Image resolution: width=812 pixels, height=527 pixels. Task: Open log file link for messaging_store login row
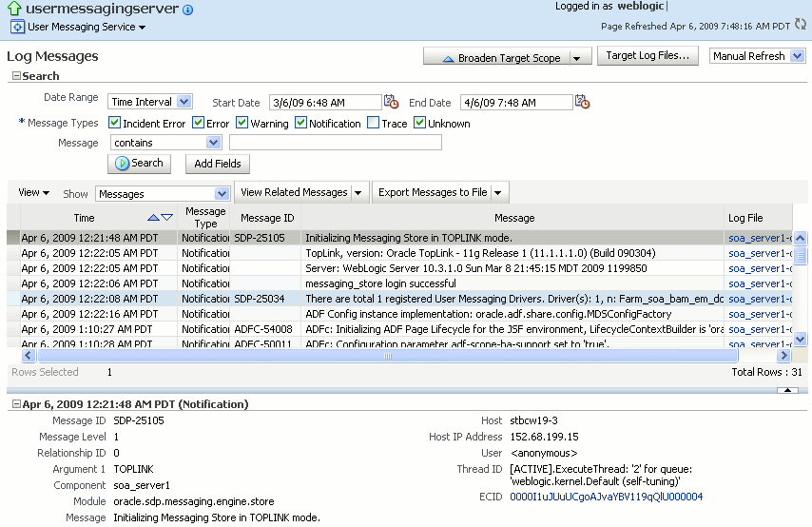click(x=760, y=284)
